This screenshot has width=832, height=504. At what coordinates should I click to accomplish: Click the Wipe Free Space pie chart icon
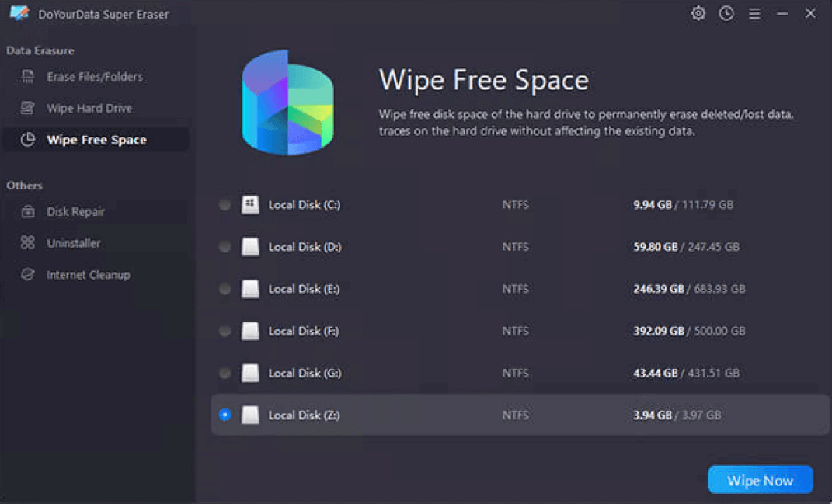26,140
